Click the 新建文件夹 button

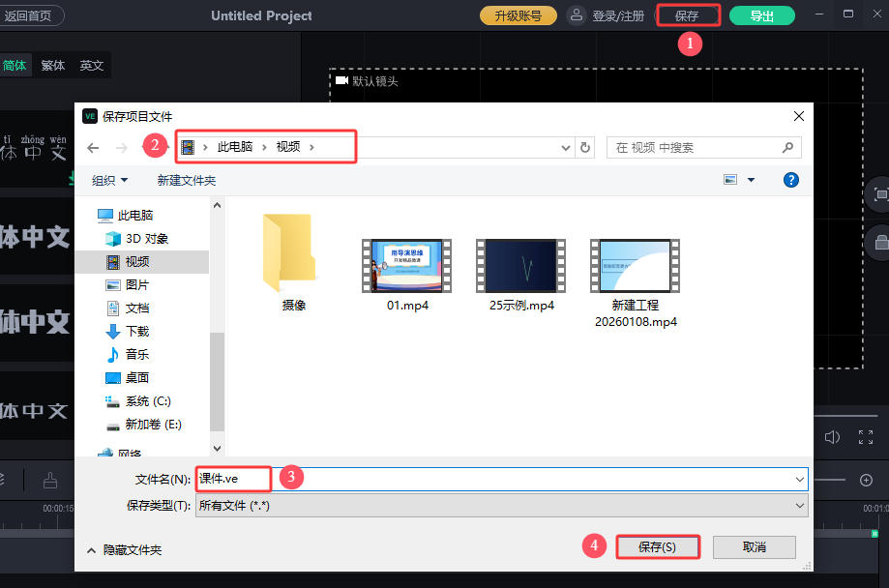187,180
